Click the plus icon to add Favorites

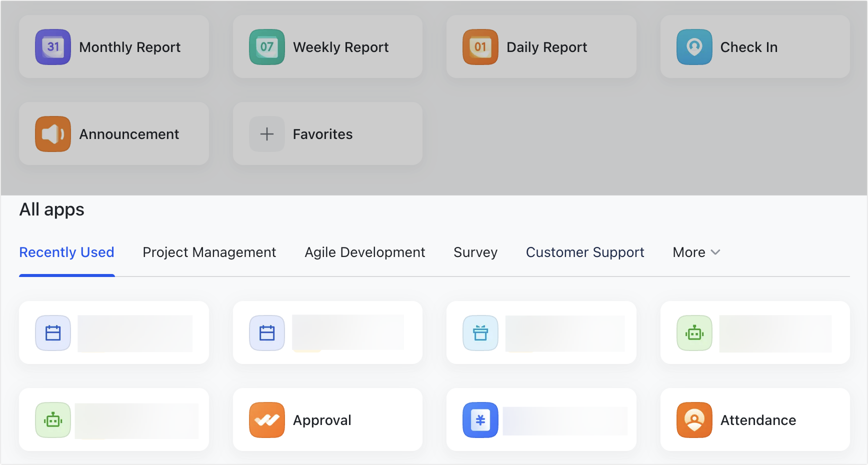pyautogui.click(x=267, y=134)
